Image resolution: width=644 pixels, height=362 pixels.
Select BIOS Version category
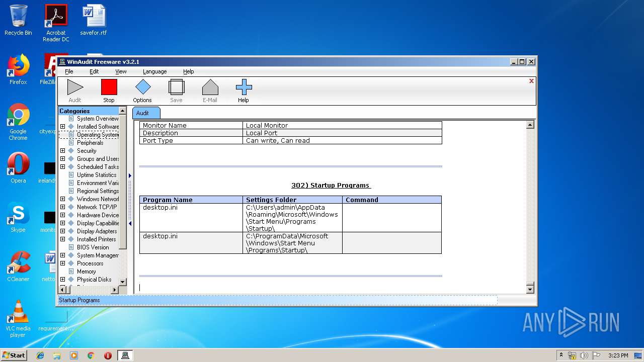click(93, 247)
